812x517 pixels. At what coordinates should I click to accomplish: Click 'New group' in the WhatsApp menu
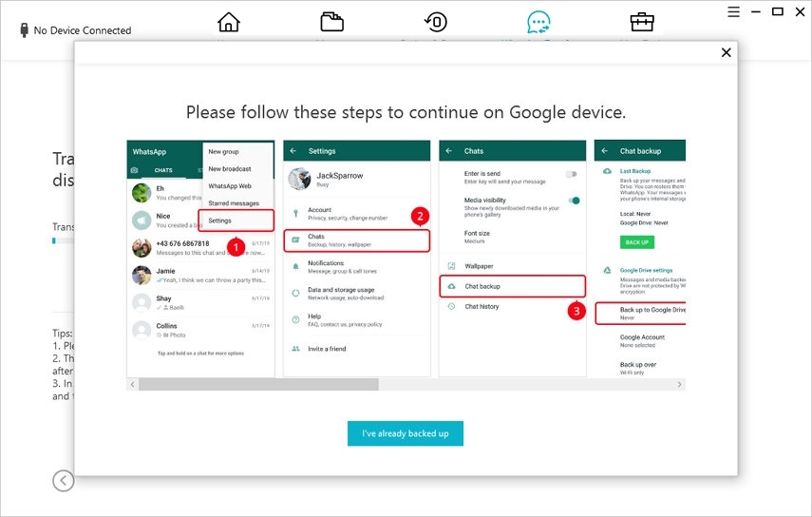(x=223, y=152)
